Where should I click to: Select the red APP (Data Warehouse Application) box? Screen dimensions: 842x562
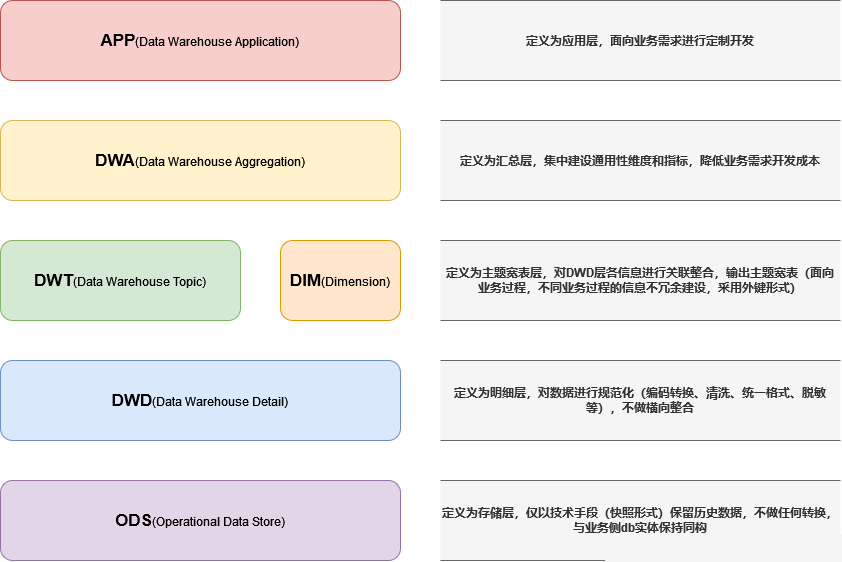(200, 41)
